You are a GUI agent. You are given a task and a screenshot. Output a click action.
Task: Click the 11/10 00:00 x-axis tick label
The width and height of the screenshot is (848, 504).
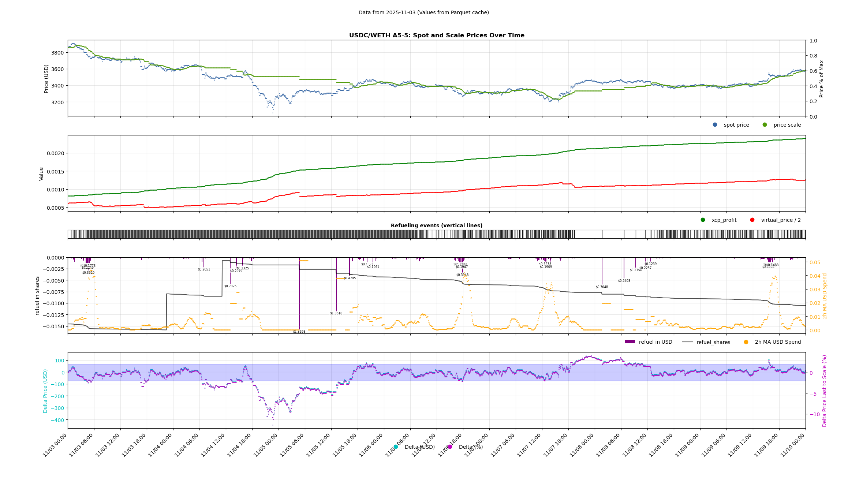click(793, 445)
